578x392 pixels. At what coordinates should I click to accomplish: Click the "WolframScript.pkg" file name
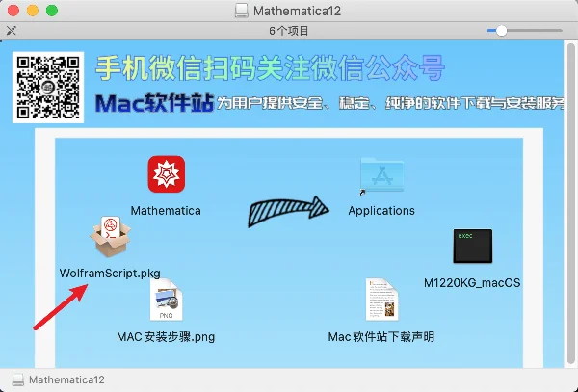click(x=110, y=274)
